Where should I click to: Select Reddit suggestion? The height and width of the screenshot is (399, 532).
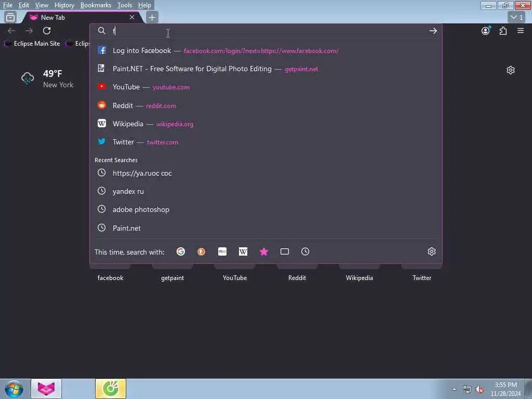click(x=266, y=105)
